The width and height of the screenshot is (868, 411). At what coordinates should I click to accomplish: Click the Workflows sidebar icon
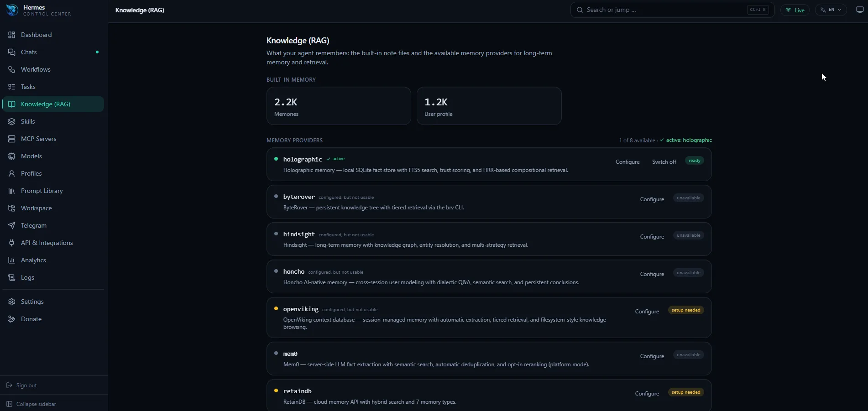tap(11, 69)
